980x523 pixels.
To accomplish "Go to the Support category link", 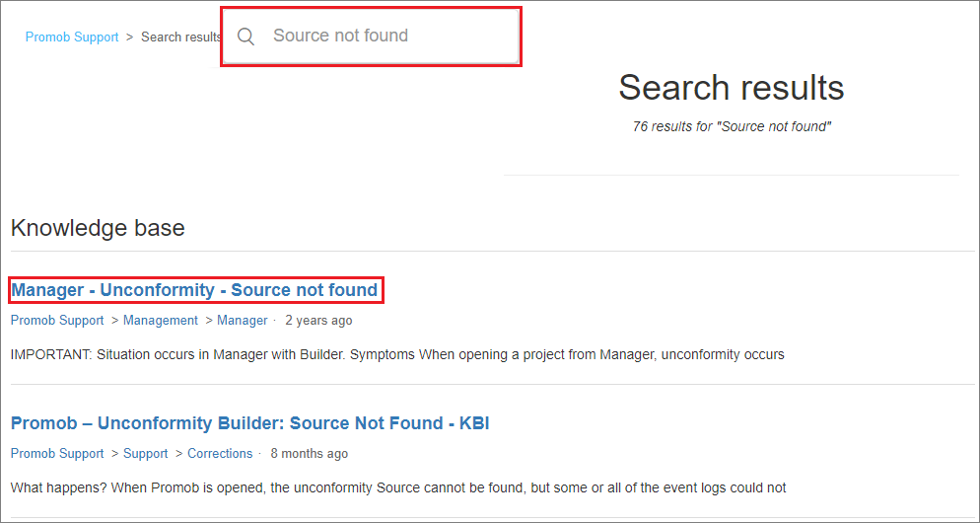I will [145, 454].
